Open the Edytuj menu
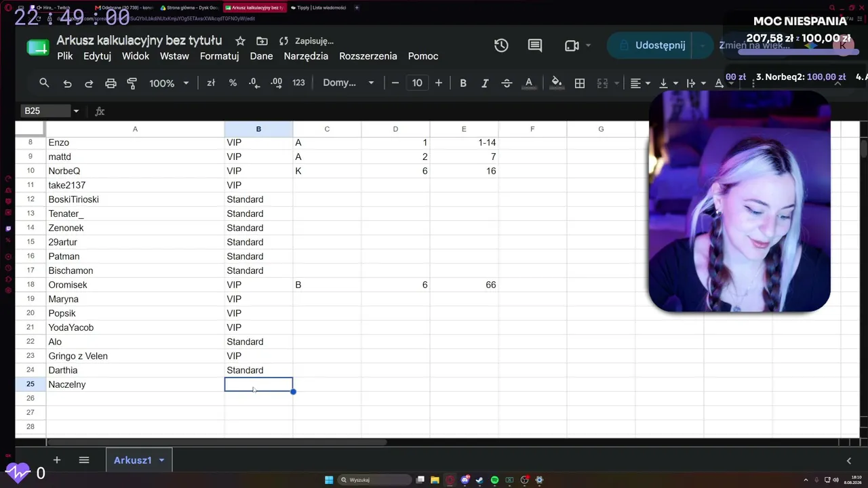The width and height of the screenshot is (868, 488). tap(97, 56)
